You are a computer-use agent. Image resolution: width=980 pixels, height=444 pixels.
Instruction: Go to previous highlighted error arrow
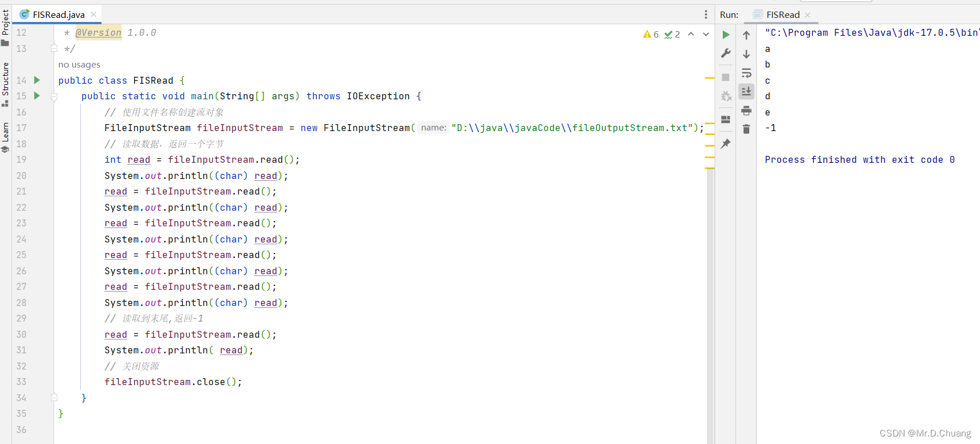pyautogui.click(x=691, y=34)
